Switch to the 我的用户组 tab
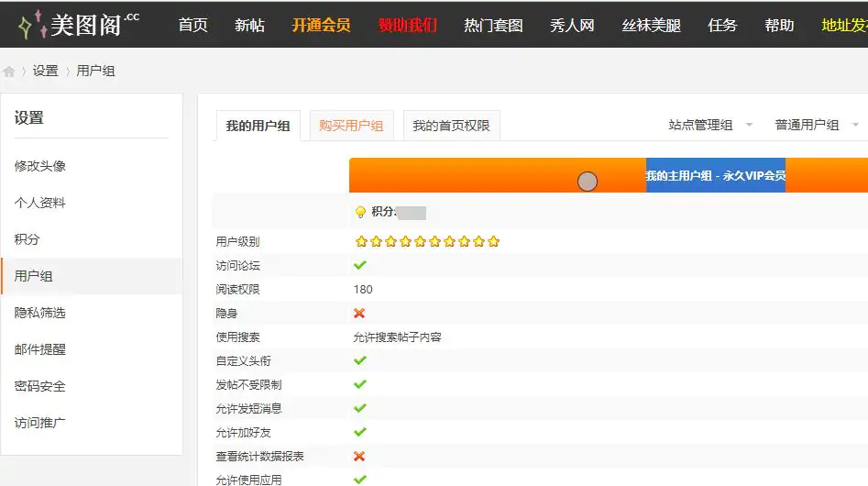Viewport: 868px width, 486px height. [x=258, y=126]
